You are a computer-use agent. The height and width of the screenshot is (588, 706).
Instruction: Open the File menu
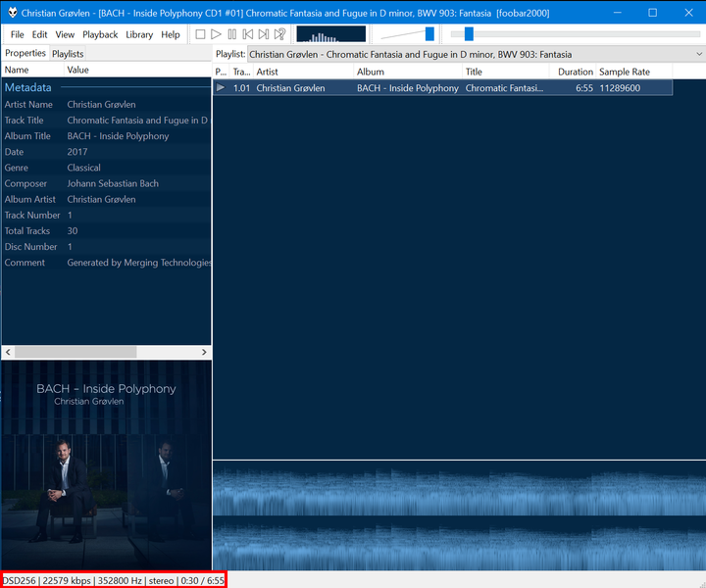pos(17,34)
